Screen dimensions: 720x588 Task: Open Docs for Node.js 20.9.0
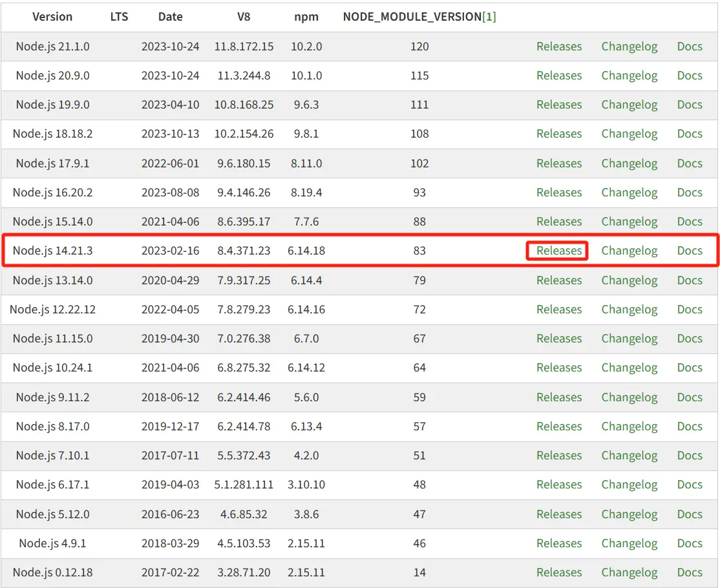[x=690, y=76]
